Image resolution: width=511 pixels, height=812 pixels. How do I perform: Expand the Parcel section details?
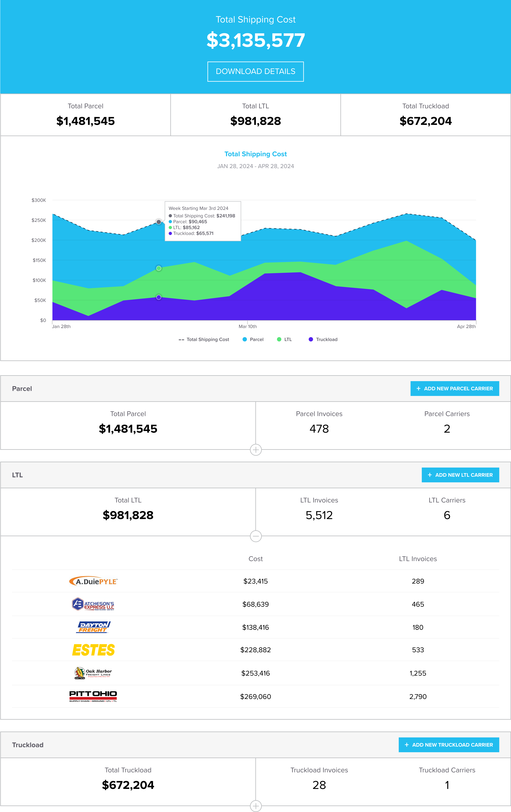pos(256,449)
